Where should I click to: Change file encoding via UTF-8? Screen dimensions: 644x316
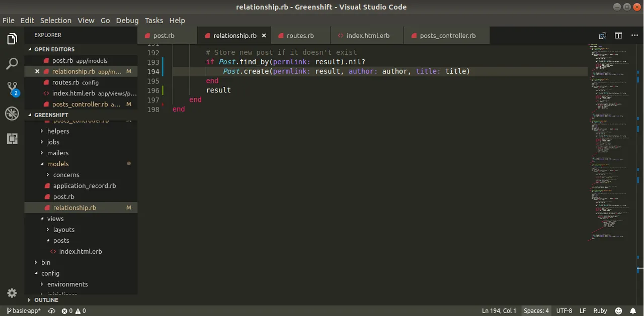coord(564,311)
